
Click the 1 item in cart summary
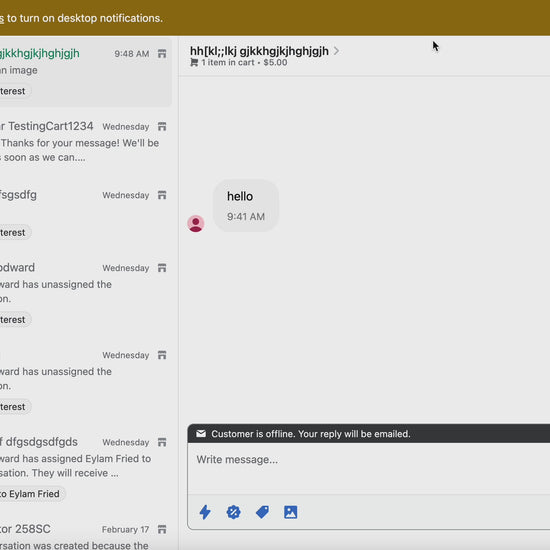pos(244,62)
